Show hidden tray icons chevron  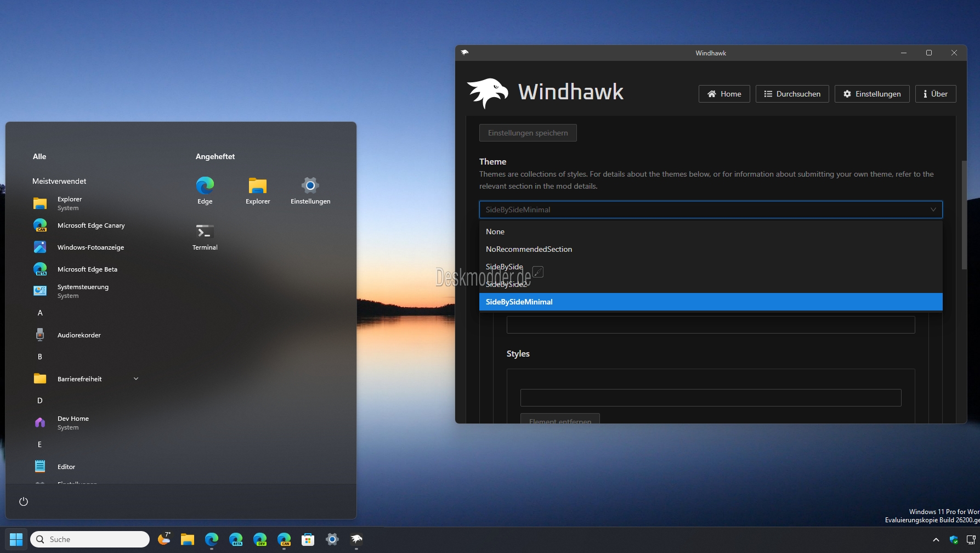point(936,540)
